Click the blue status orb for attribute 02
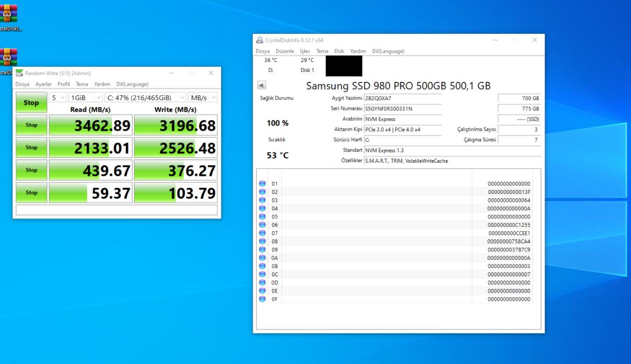Screen dimensions: 631x364 [x=262, y=192]
